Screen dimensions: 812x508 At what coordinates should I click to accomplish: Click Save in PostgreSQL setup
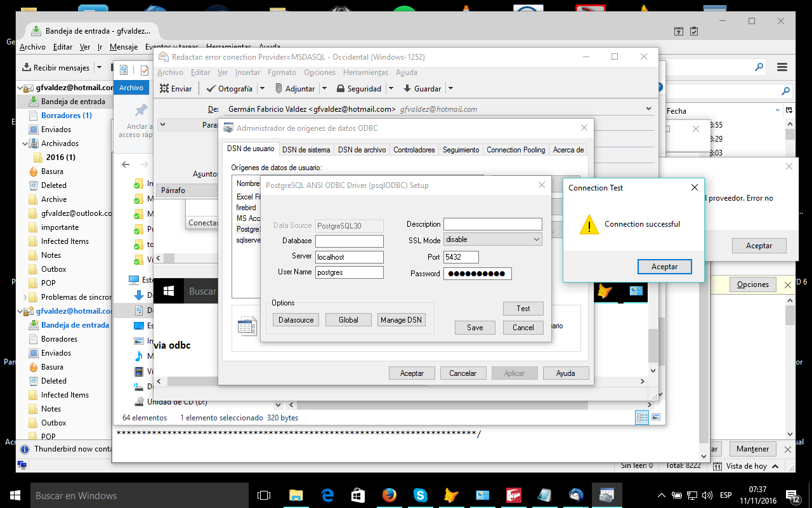pos(475,328)
